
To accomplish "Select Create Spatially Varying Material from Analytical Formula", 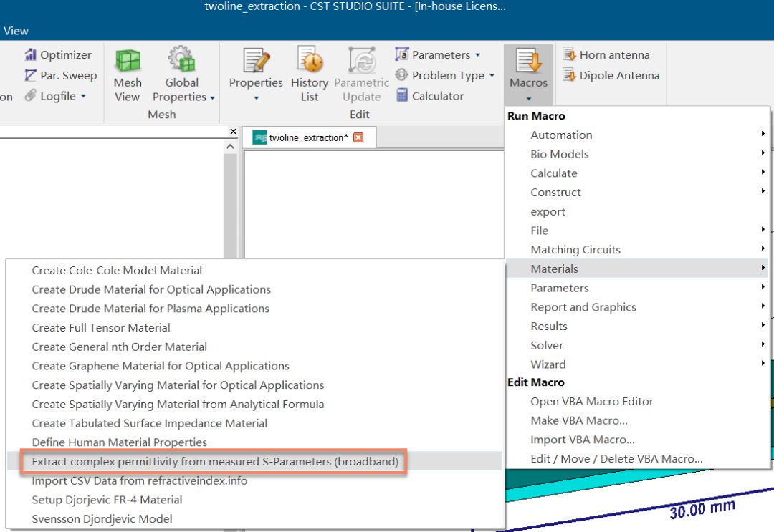I will (x=254, y=405).
